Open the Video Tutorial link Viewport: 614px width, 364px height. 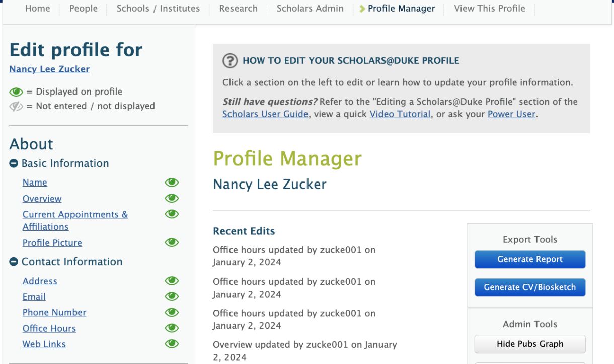400,114
